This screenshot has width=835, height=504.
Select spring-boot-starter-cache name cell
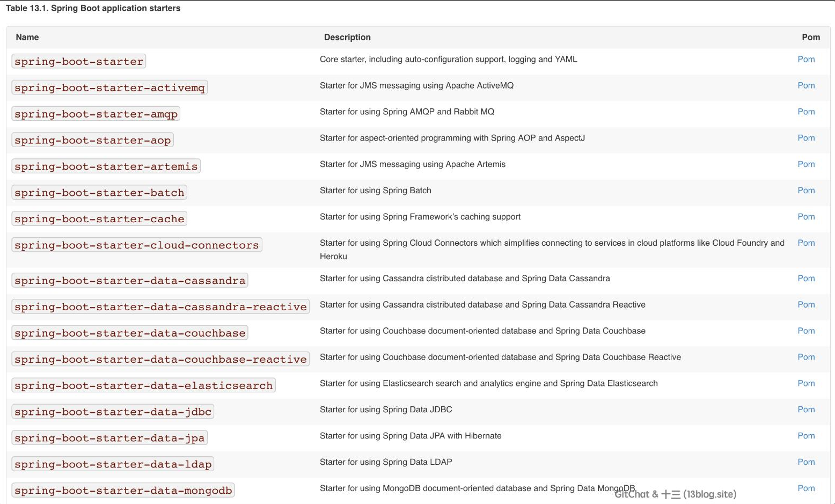[x=99, y=220]
